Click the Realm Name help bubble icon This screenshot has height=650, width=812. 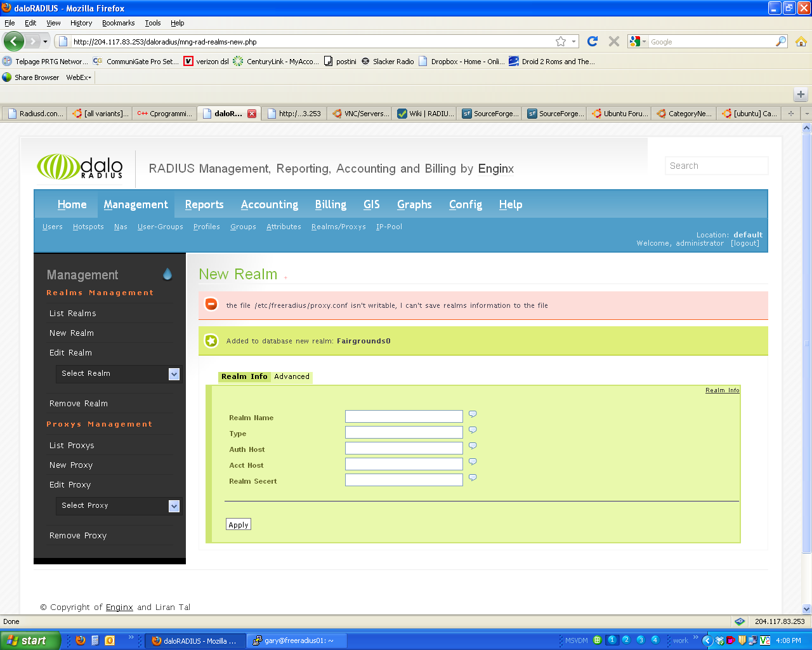(x=473, y=415)
